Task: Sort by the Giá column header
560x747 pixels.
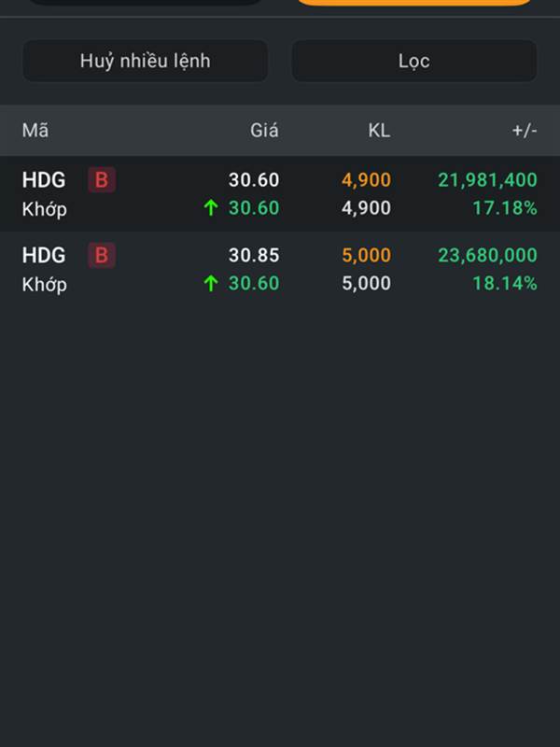Action: 264,131
